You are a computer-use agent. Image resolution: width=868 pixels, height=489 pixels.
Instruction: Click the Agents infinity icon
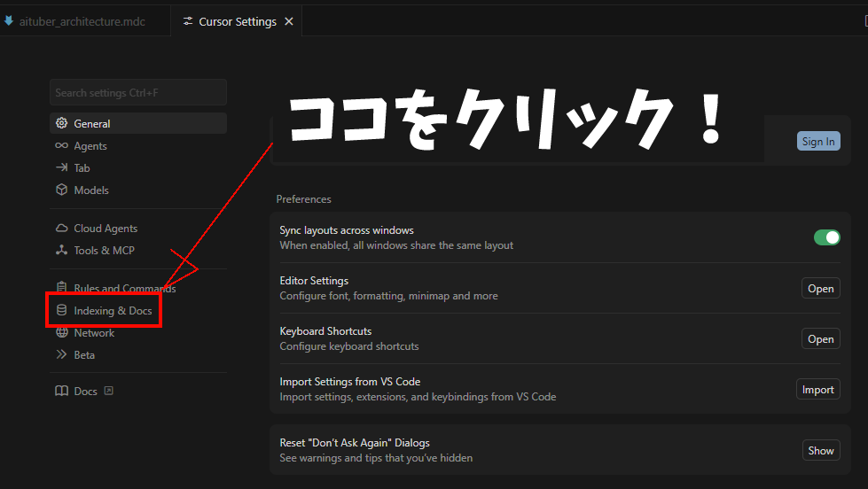(61, 146)
